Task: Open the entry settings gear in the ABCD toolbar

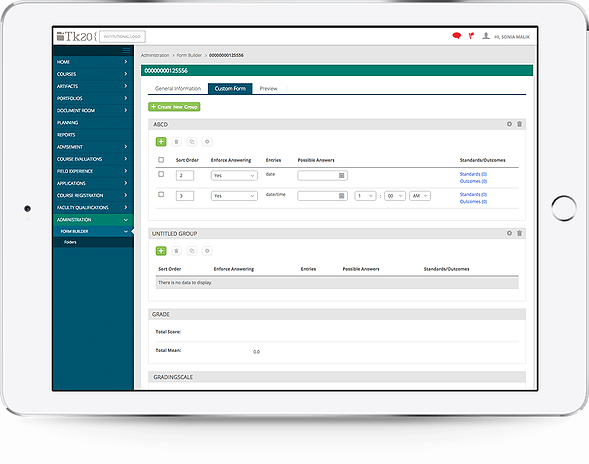Action: 207,142
